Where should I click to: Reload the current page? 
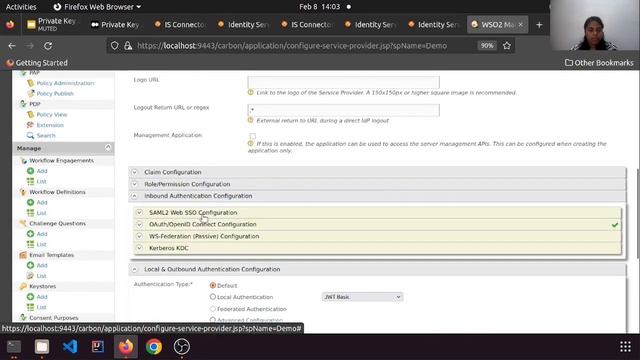coord(48,46)
